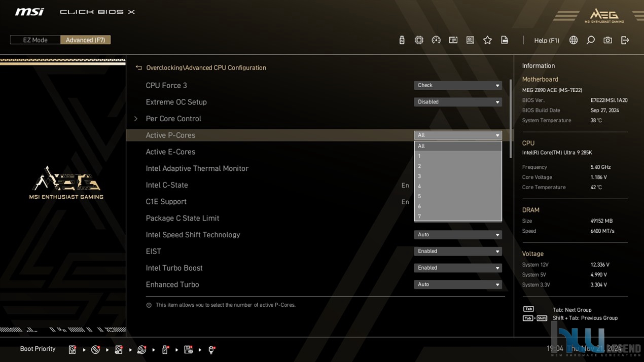644x362 pixels.
Task: Click the 'Intel(R) Core(TM) Ultra 9 285K' text
Action: (557, 153)
